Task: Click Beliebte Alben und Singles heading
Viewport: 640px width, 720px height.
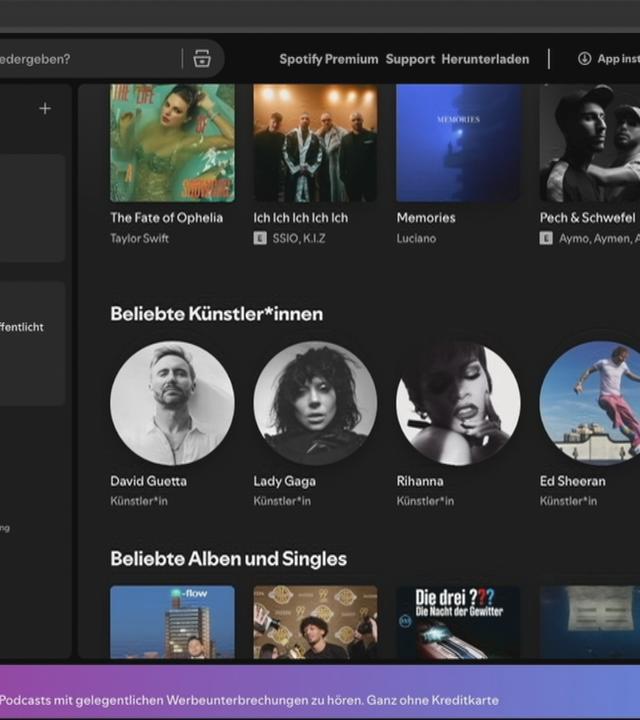Action: [228, 558]
